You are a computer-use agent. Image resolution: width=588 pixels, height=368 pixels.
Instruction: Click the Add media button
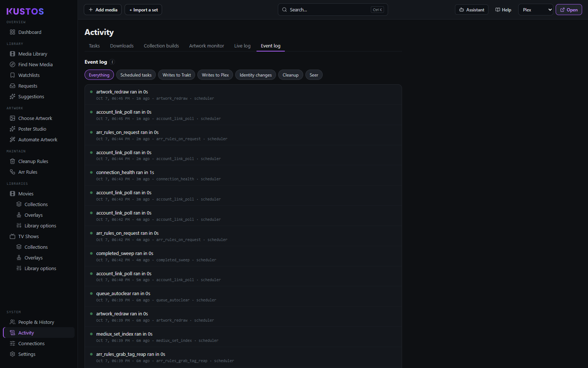tap(103, 10)
